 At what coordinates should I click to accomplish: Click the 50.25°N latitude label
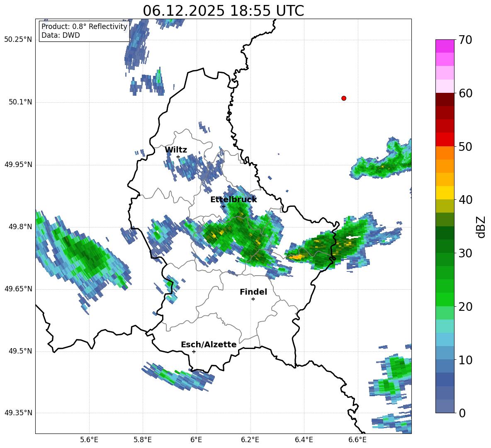point(18,40)
